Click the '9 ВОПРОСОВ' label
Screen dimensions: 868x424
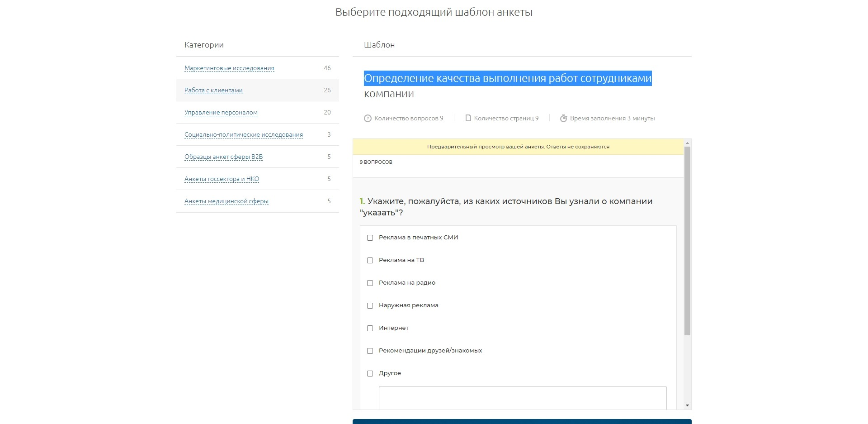pyautogui.click(x=376, y=162)
